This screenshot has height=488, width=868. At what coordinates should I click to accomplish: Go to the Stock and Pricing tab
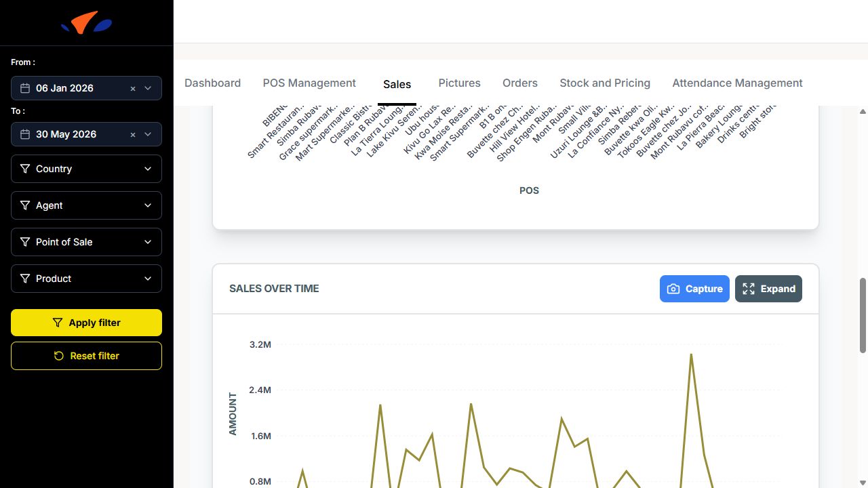click(x=605, y=83)
